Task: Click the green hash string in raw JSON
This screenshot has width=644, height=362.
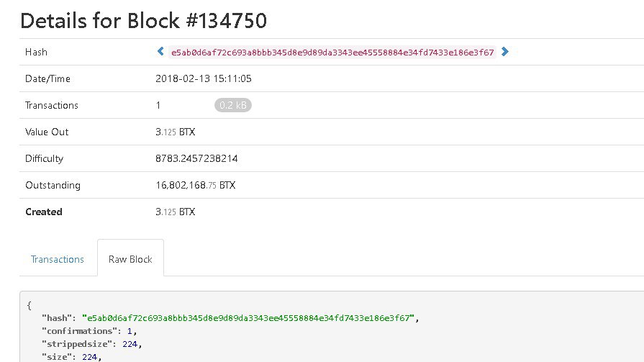Action: click(x=248, y=317)
